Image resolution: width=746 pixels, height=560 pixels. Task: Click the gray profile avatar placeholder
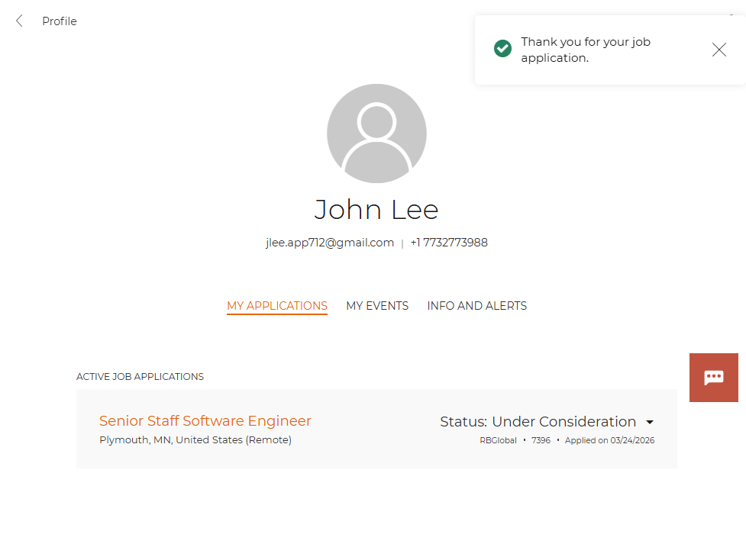point(376,134)
